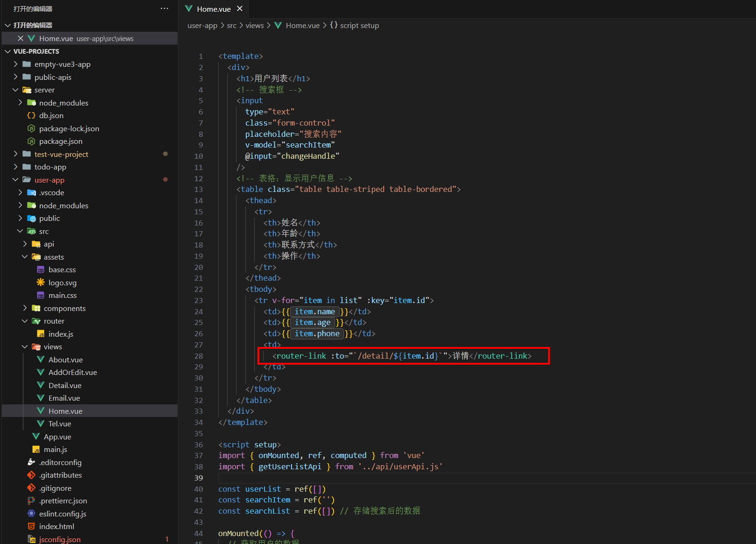This screenshot has width=756, height=544.
Task: Click the .editorconfig file icon
Action: tap(31, 462)
